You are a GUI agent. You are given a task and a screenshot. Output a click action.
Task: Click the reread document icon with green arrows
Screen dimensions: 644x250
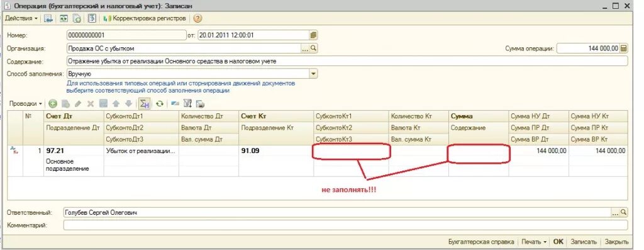click(64, 18)
